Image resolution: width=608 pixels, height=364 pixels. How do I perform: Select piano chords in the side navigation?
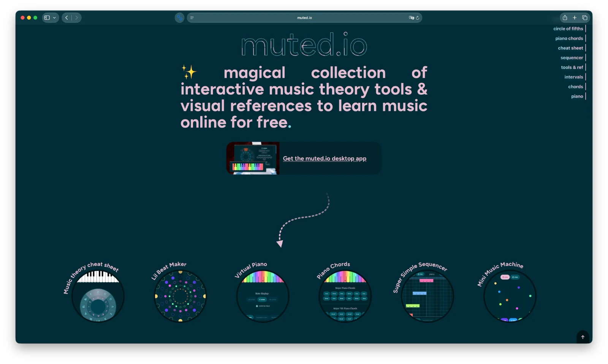coord(569,38)
